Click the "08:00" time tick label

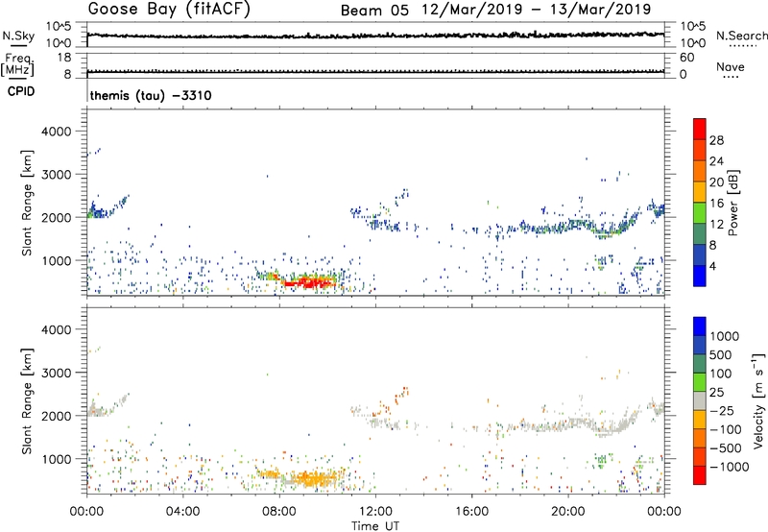point(279,512)
